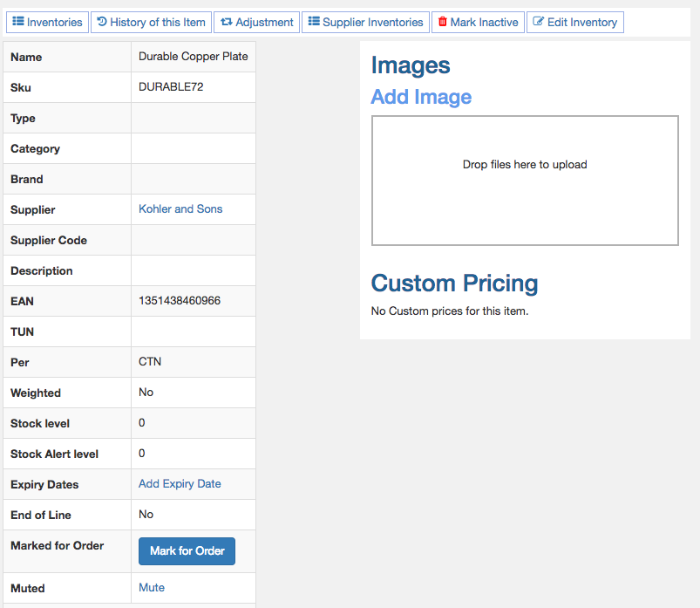Click the red trash icon for Mark Inactive
700x608 pixels.
[443, 22]
